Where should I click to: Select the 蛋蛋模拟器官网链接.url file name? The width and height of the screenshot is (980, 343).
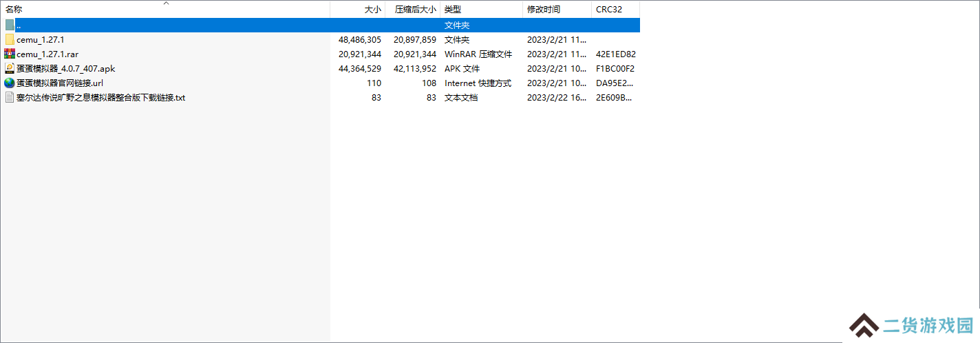click(x=60, y=83)
